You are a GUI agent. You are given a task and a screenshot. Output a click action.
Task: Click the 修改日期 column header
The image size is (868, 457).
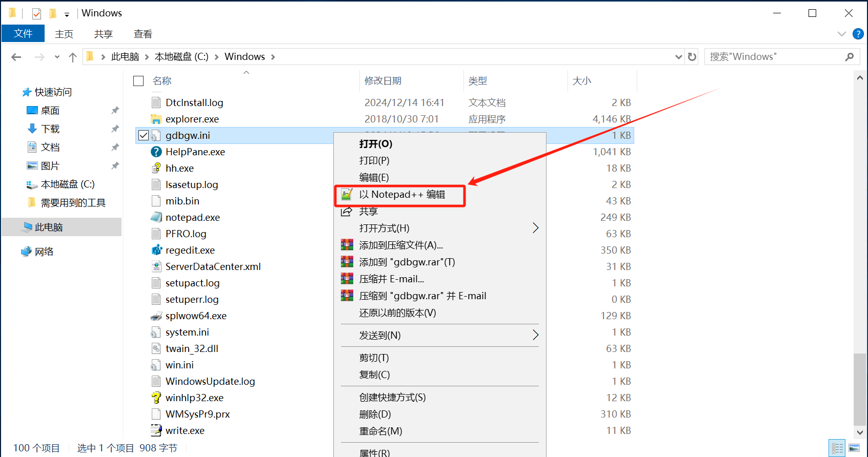pyautogui.click(x=383, y=81)
